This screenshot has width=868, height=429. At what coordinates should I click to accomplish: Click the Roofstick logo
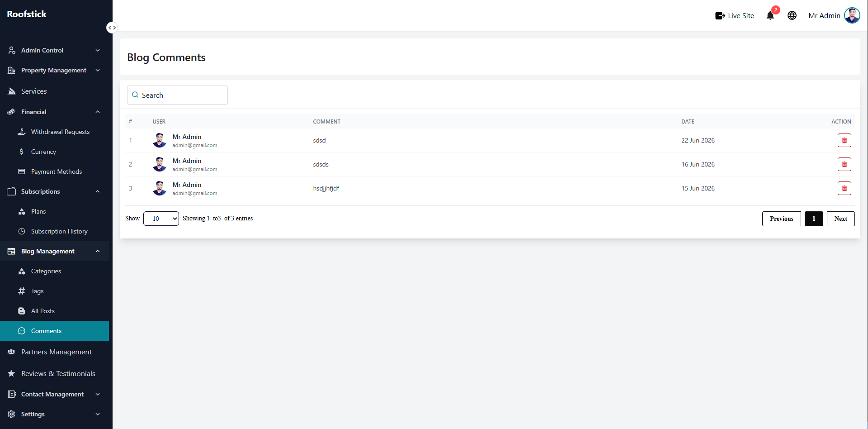click(27, 14)
